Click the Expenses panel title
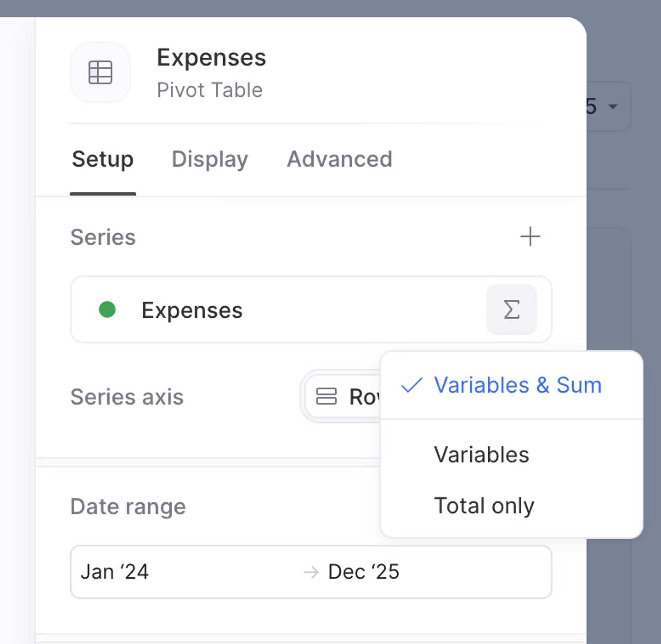Viewport: 661px width, 644px height. click(211, 57)
